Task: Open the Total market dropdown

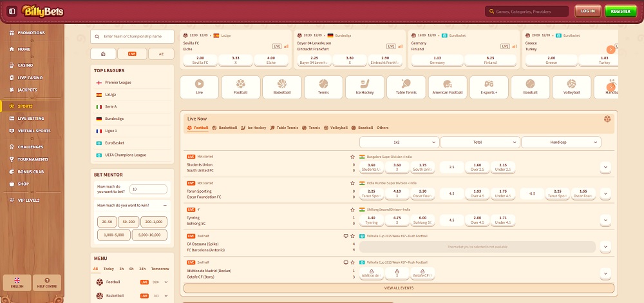Action: click(480, 142)
